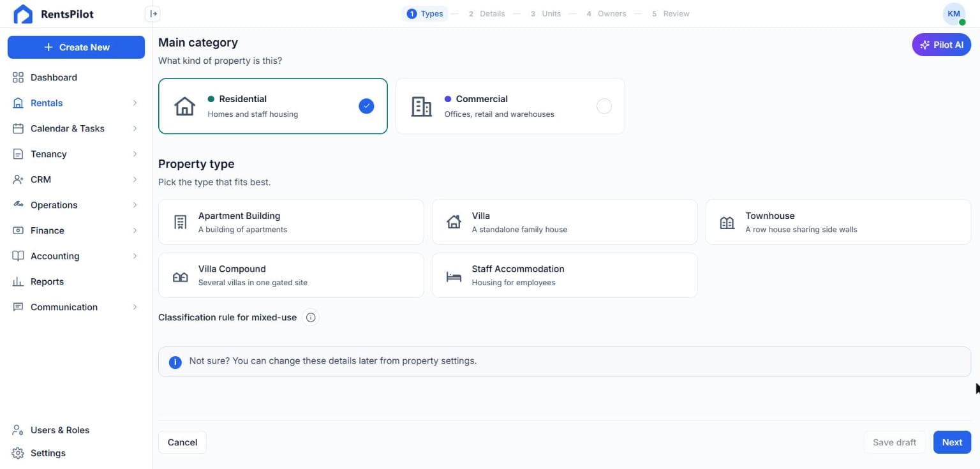Image resolution: width=980 pixels, height=469 pixels.
Task: Click the Calendar & Tasks calendar icon
Action: click(18, 128)
